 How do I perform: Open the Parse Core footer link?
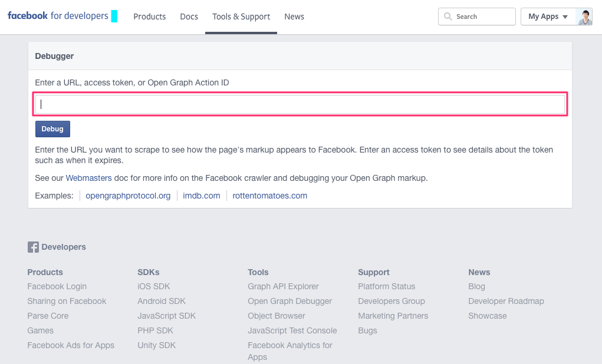coord(48,316)
